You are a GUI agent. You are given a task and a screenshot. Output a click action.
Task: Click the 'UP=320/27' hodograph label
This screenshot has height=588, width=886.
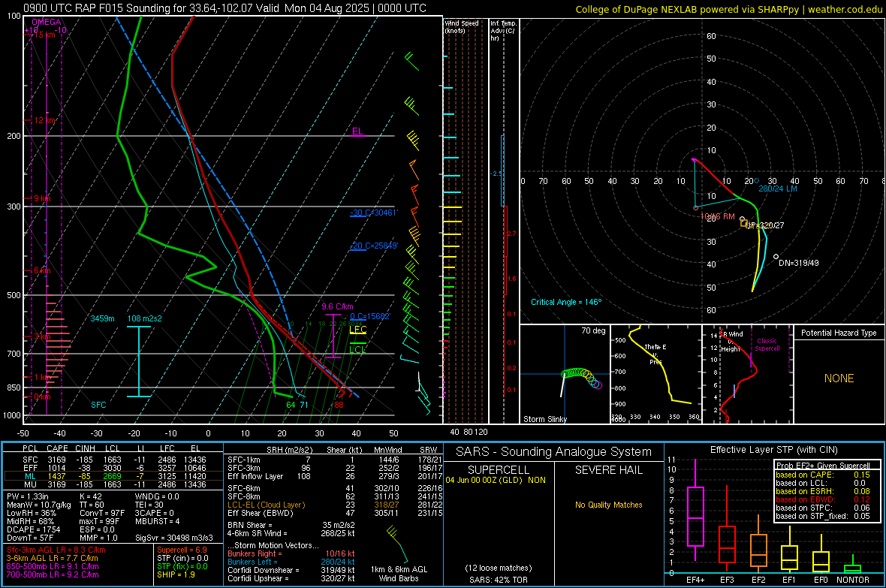[764, 225]
